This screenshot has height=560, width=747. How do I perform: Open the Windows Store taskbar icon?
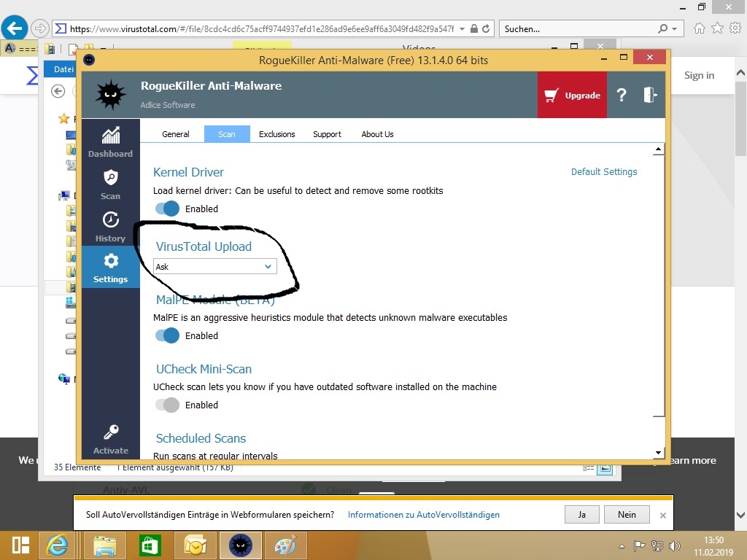150,545
